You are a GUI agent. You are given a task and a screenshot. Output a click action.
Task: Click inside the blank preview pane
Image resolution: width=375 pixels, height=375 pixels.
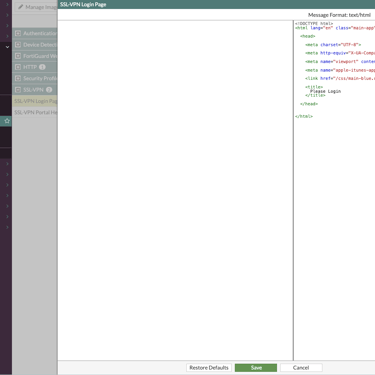(175, 190)
